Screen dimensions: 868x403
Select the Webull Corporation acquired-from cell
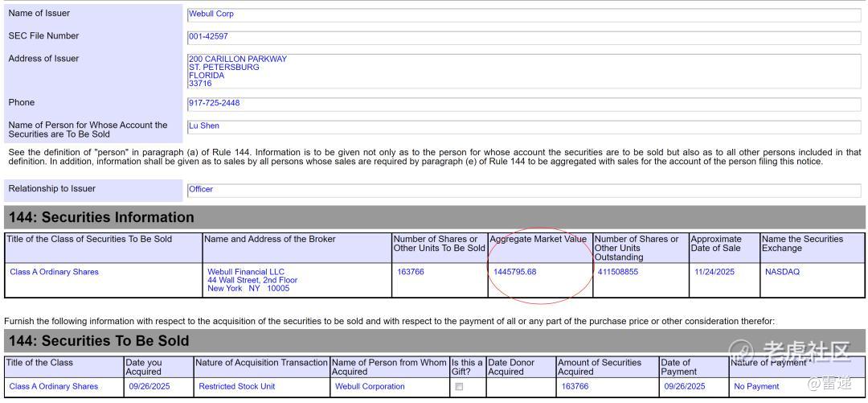point(370,386)
